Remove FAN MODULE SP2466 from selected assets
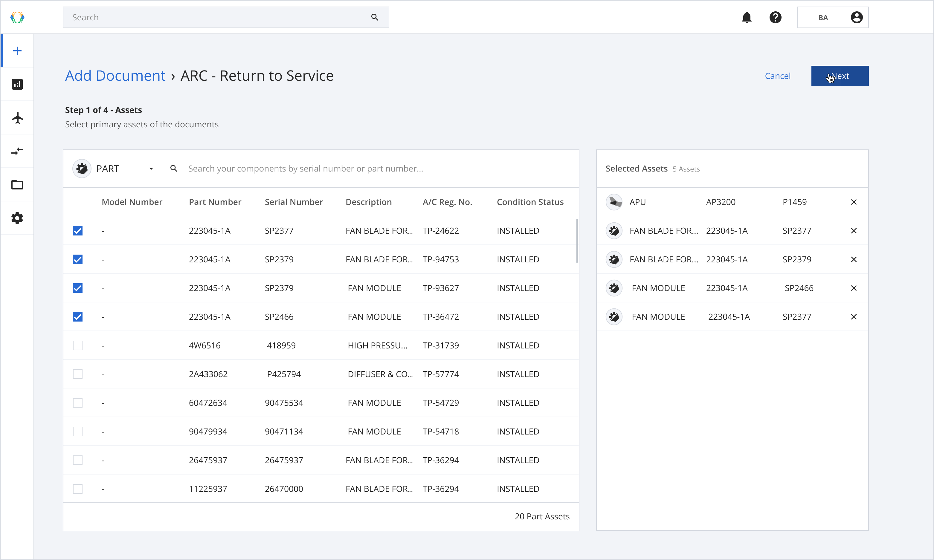The height and width of the screenshot is (560, 934). click(x=853, y=288)
